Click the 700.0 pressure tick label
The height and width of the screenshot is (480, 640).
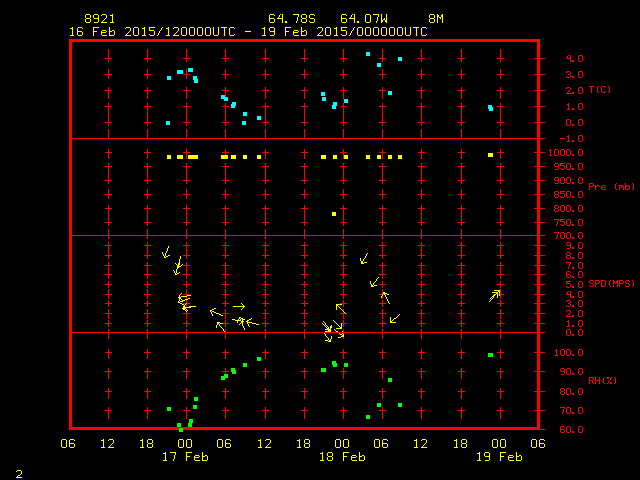pyautogui.click(x=564, y=236)
